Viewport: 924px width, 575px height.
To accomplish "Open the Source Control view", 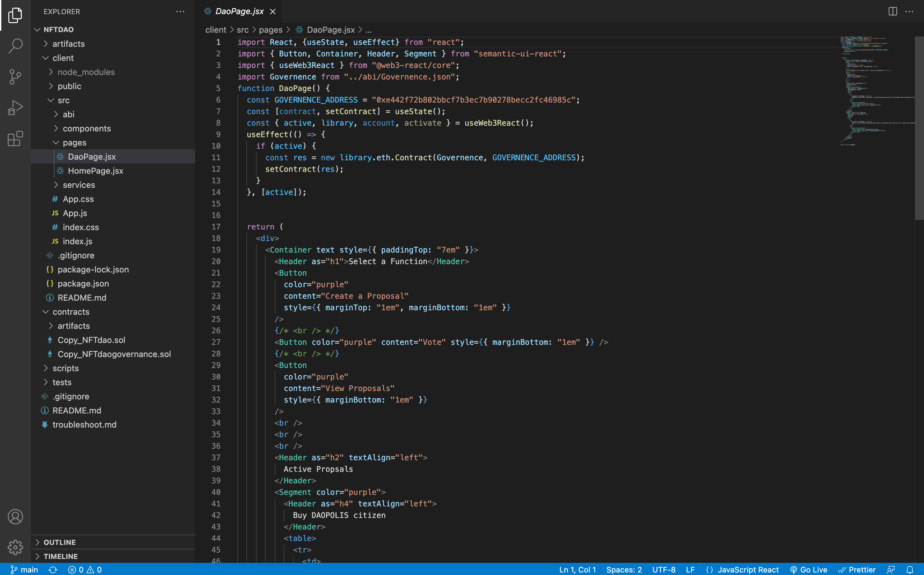I will 15,77.
